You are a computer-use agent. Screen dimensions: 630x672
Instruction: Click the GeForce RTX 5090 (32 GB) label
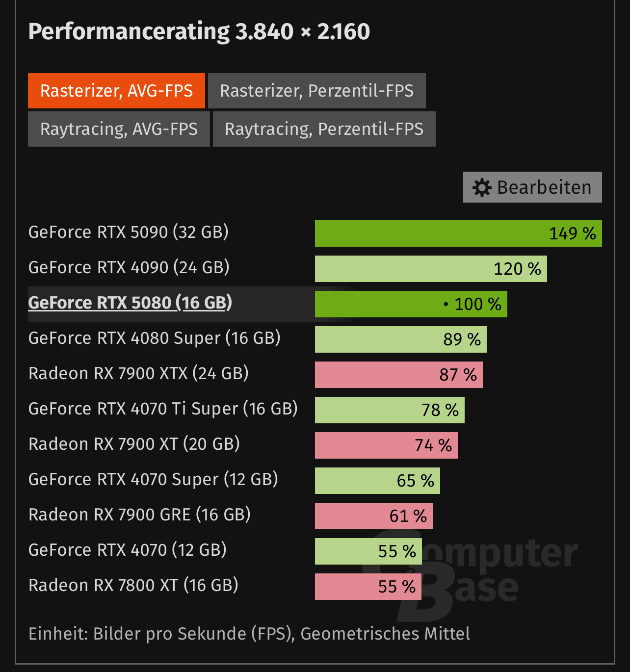(129, 233)
